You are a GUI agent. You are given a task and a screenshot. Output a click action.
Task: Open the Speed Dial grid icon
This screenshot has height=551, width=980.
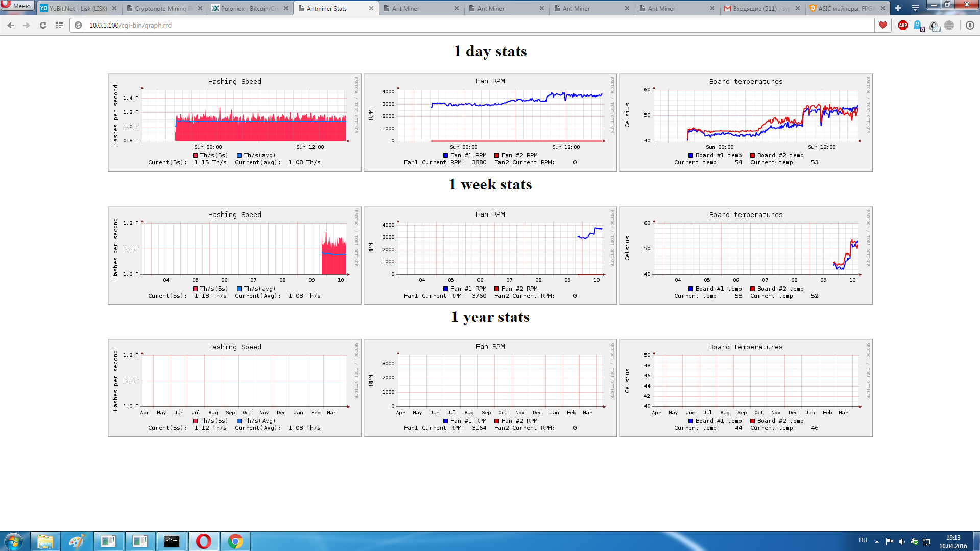(x=59, y=25)
